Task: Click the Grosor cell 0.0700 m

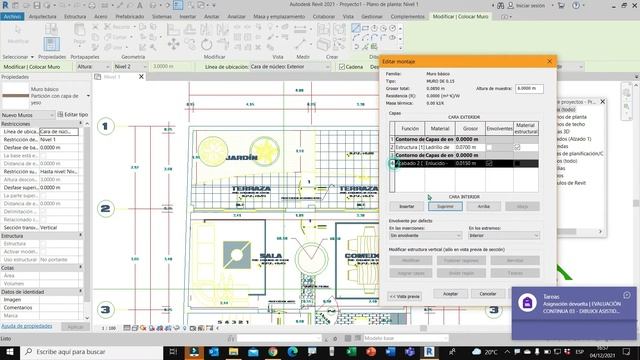Action: click(470, 147)
